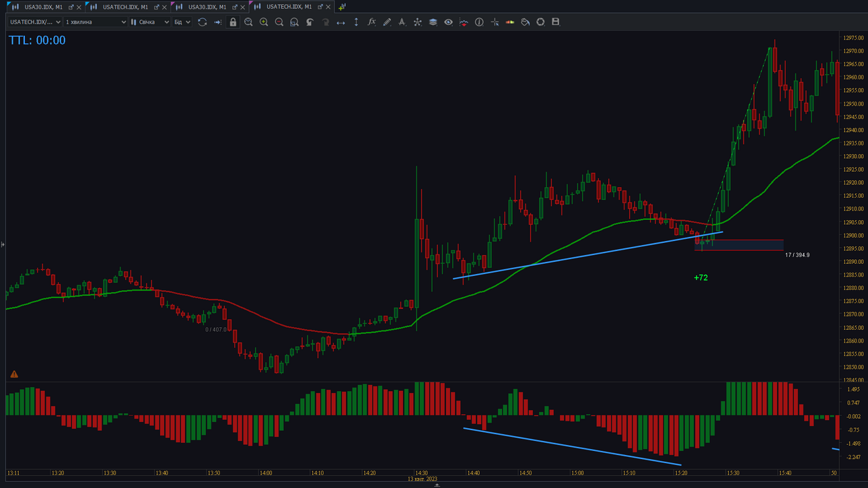Click the 15:20 time axis label
Viewport: 868px width, 488px height.
click(x=681, y=473)
